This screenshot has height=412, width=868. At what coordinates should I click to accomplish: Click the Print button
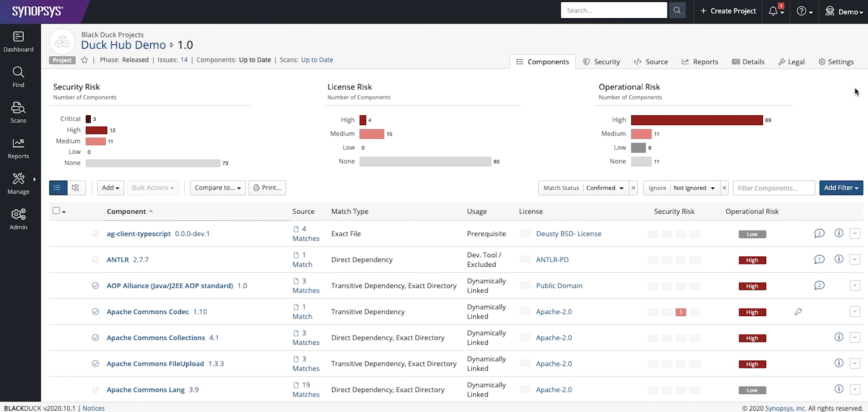[x=267, y=188]
